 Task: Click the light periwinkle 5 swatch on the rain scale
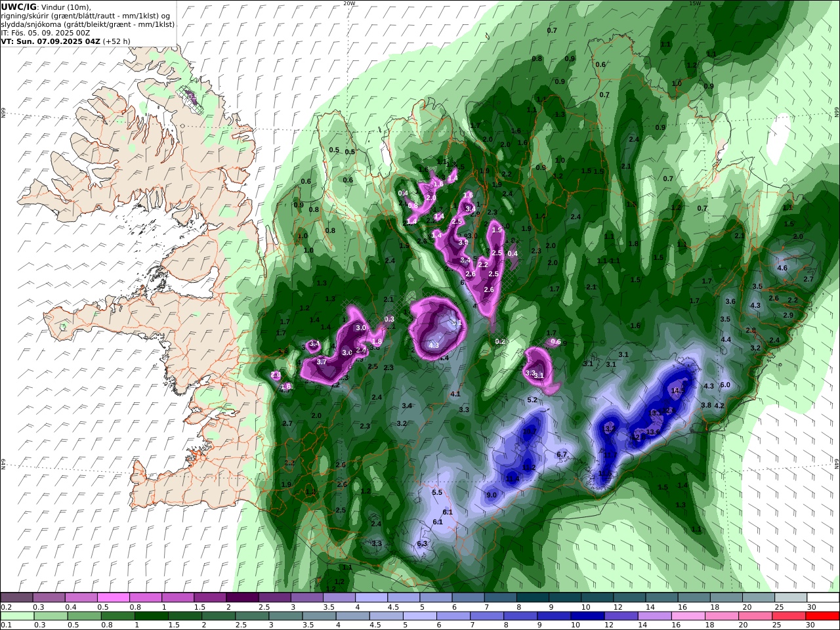tap(419, 616)
